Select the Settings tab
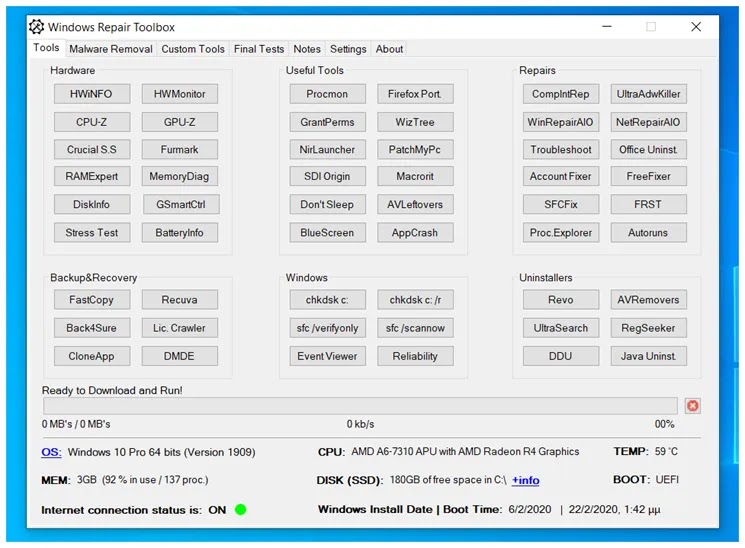Image resolution: width=745 pixels, height=548 pixels. [348, 49]
